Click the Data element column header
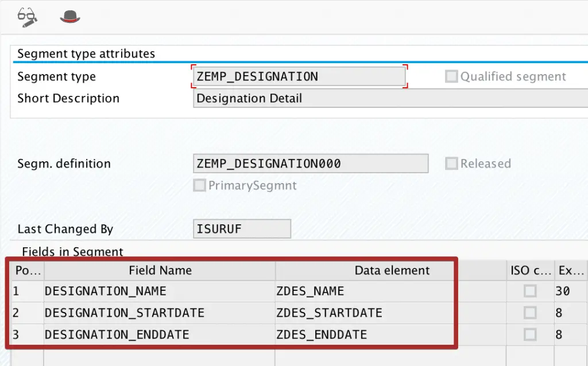 390,270
